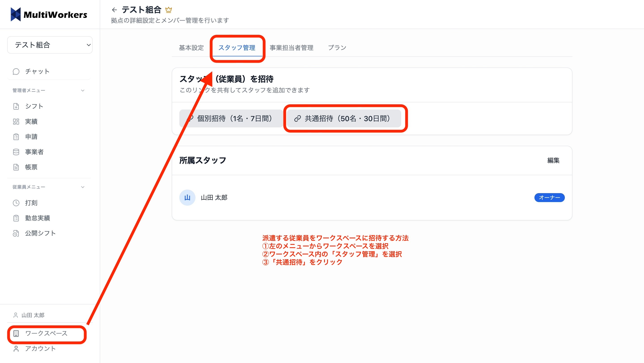The width and height of the screenshot is (644, 363).
Task: Collapse the 管理者メニュー section
Action: click(83, 91)
